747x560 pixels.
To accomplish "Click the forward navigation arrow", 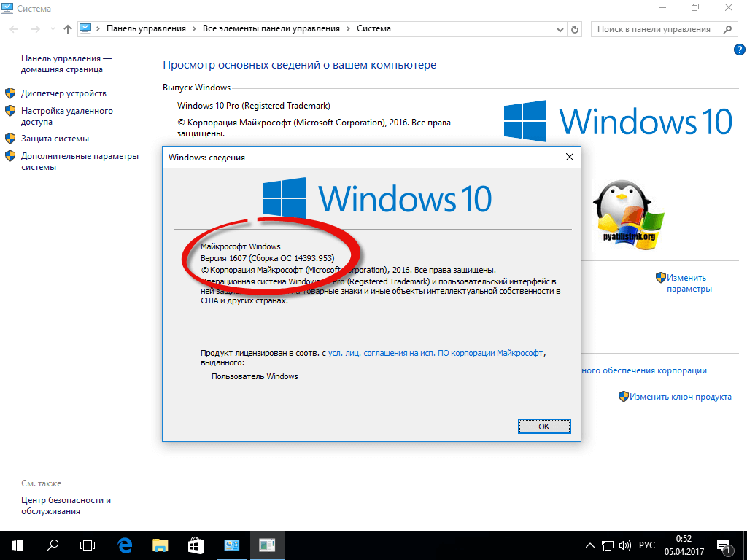I will click(35, 29).
